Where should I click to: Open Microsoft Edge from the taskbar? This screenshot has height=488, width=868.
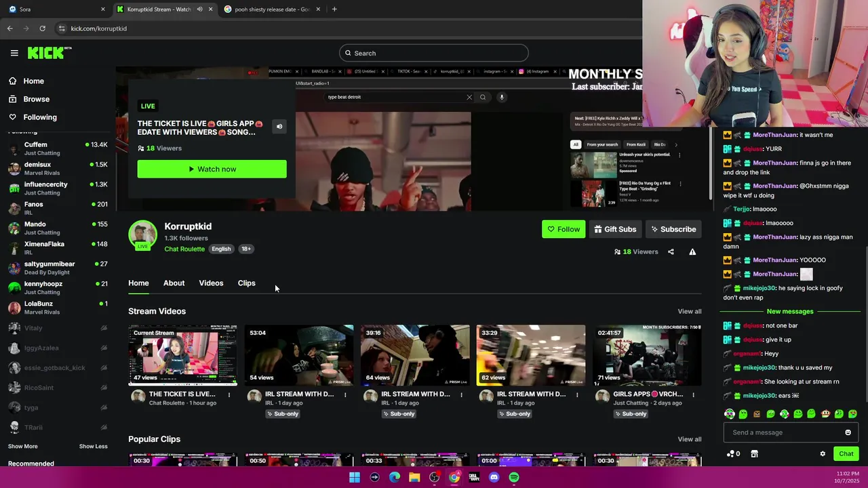(x=395, y=477)
